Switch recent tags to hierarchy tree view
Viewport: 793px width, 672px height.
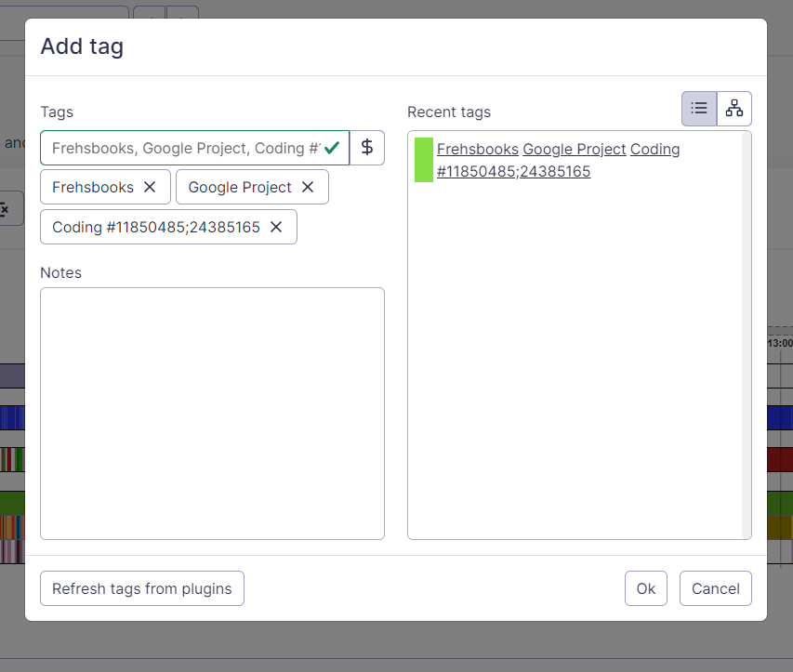[734, 109]
